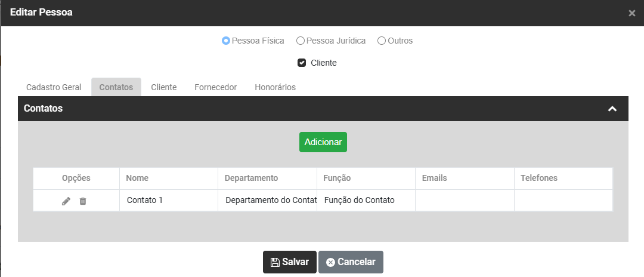This screenshot has width=644, height=277.
Task: Save changes with the Salvar button
Action: pyautogui.click(x=290, y=262)
